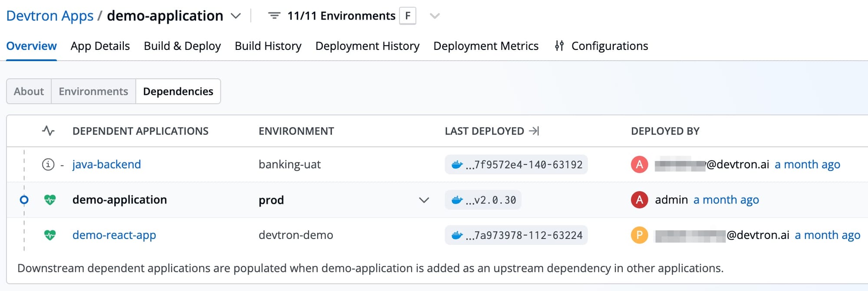This screenshot has height=291, width=868.
Task: Click the DEPENDENT APPLICATIONS column header
Action: point(141,131)
